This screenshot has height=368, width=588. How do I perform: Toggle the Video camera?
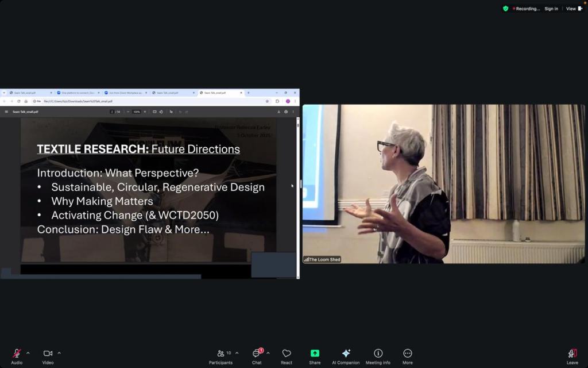48,354
